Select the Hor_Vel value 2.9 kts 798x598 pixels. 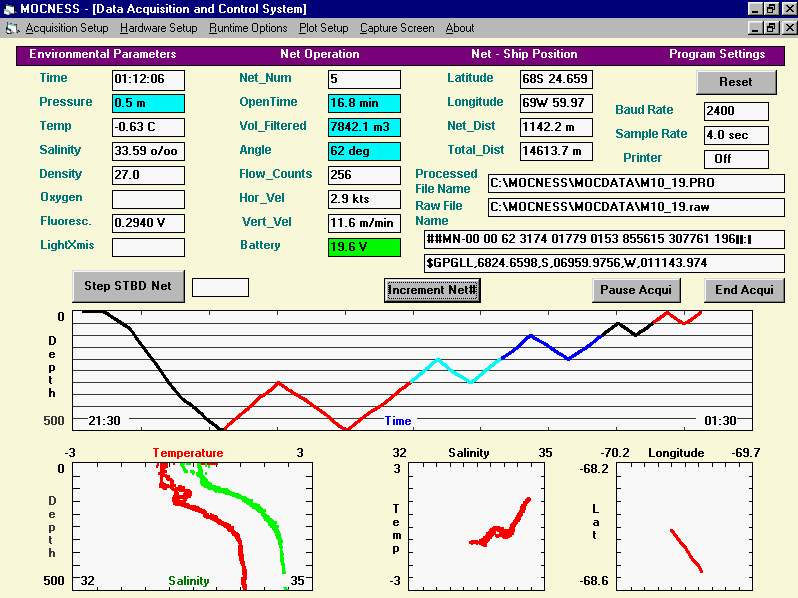point(364,199)
